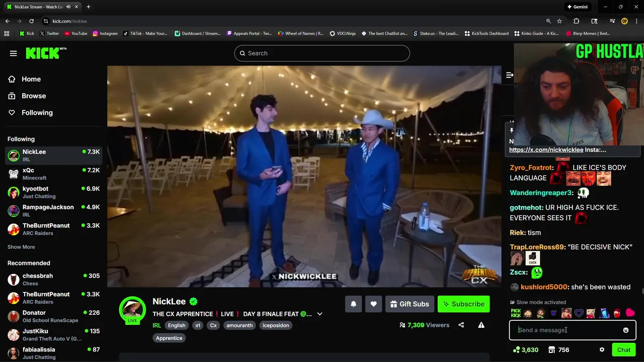
Task: Open the VDO.Ninja bookmark
Action: (343, 34)
